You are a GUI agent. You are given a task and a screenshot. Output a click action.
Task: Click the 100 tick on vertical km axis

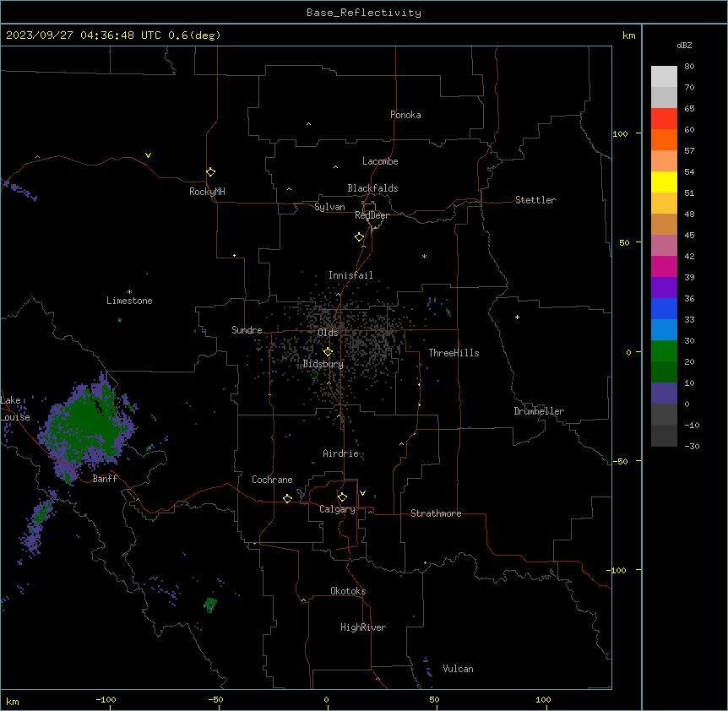620,133
